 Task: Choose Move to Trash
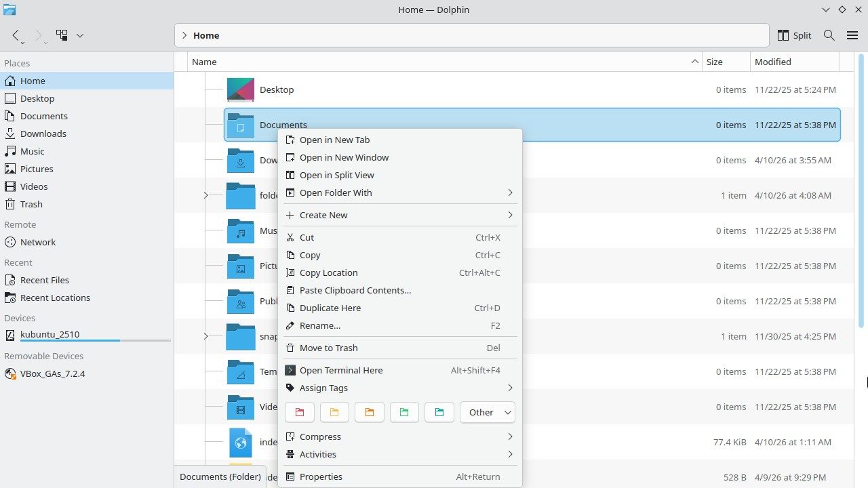400,348
